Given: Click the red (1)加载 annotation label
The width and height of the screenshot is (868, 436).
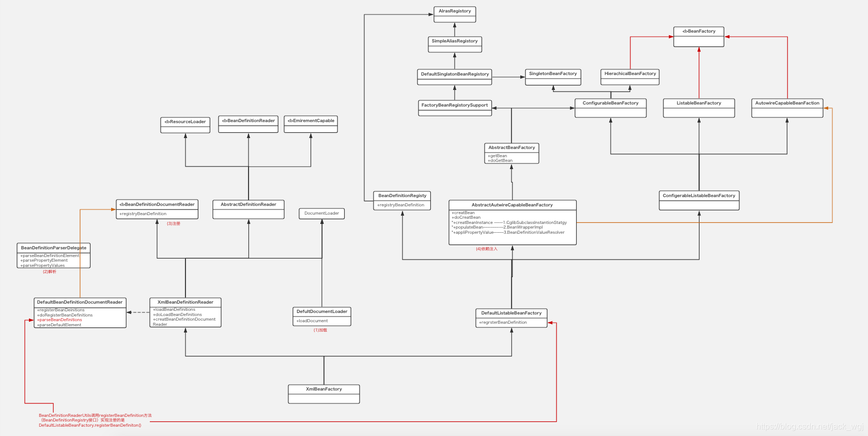Looking at the screenshot, I should tap(320, 330).
